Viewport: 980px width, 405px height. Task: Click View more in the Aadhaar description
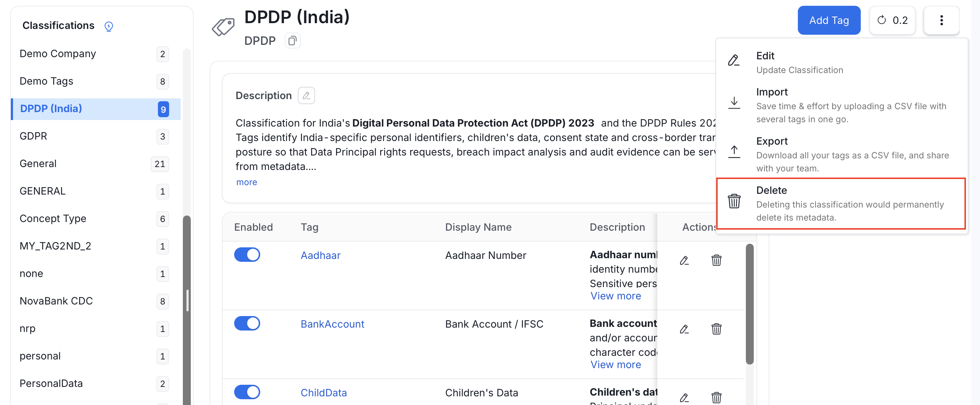click(x=615, y=296)
